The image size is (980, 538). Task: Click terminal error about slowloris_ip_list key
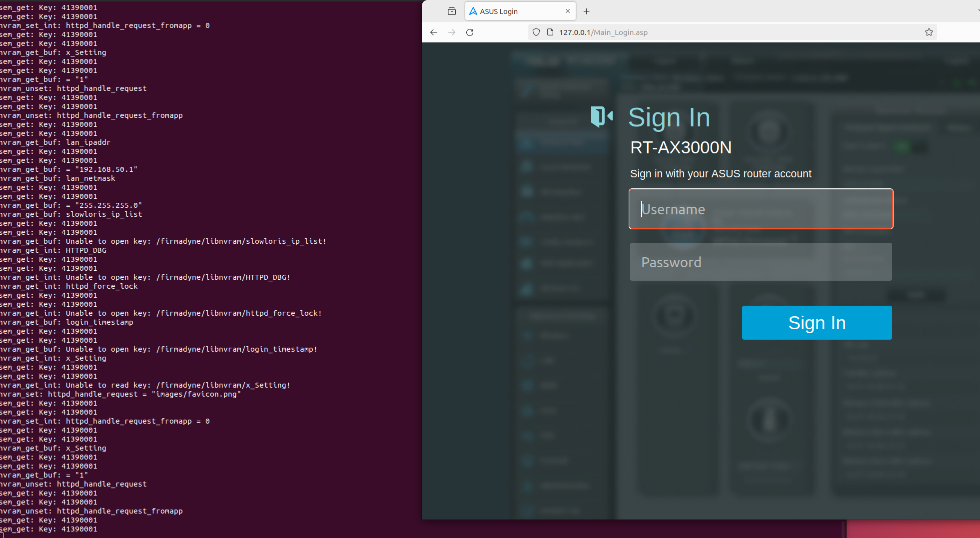163,241
